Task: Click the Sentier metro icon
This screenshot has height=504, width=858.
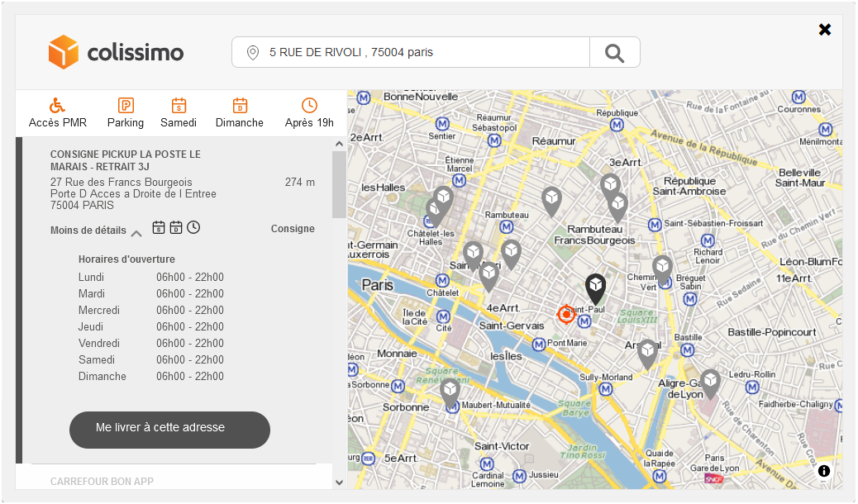Action: coord(442,124)
